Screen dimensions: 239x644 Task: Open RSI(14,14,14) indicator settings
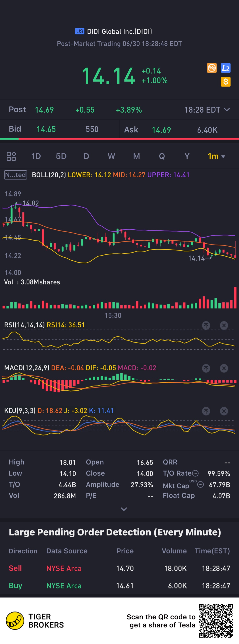pos(24,325)
